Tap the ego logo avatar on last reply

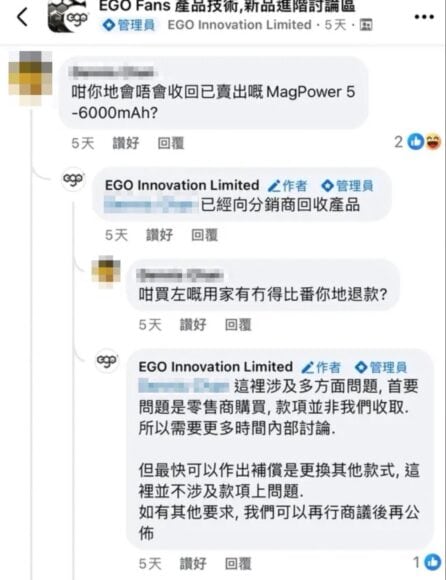107,360
